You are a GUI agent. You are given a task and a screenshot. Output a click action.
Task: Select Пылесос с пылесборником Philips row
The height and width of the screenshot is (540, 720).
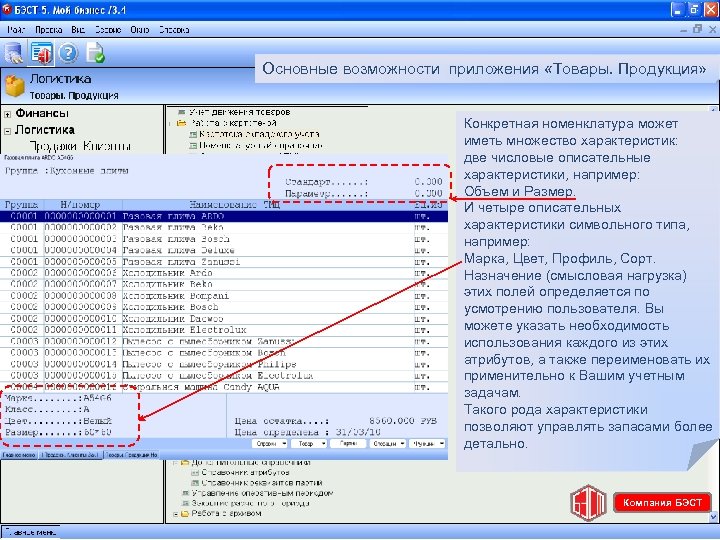pos(224,365)
